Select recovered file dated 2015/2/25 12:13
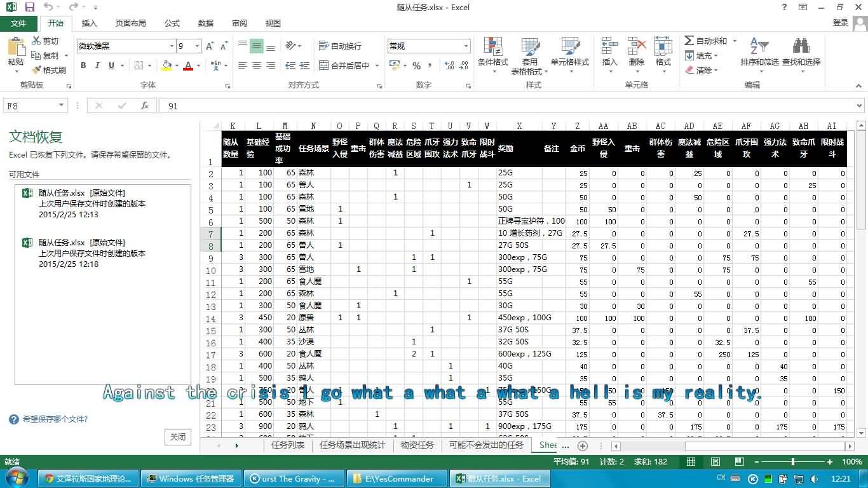Viewport: 868px width, 488px height. point(102,203)
